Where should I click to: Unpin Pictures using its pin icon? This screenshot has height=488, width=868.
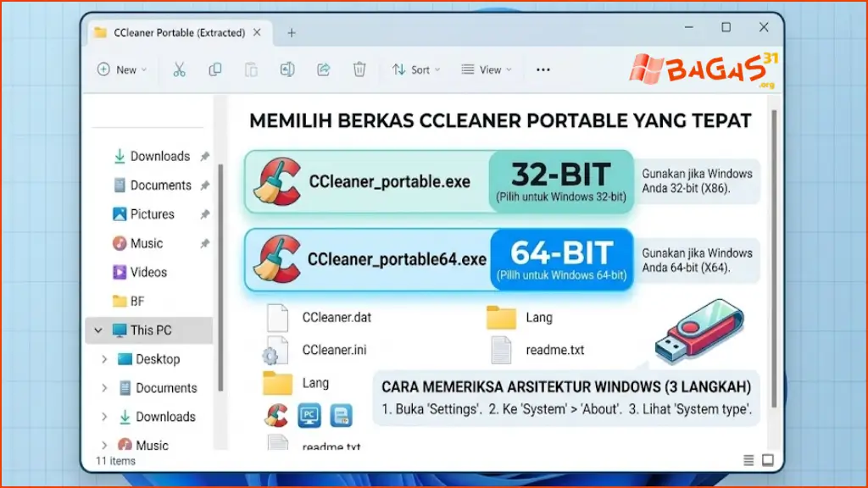[205, 214]
